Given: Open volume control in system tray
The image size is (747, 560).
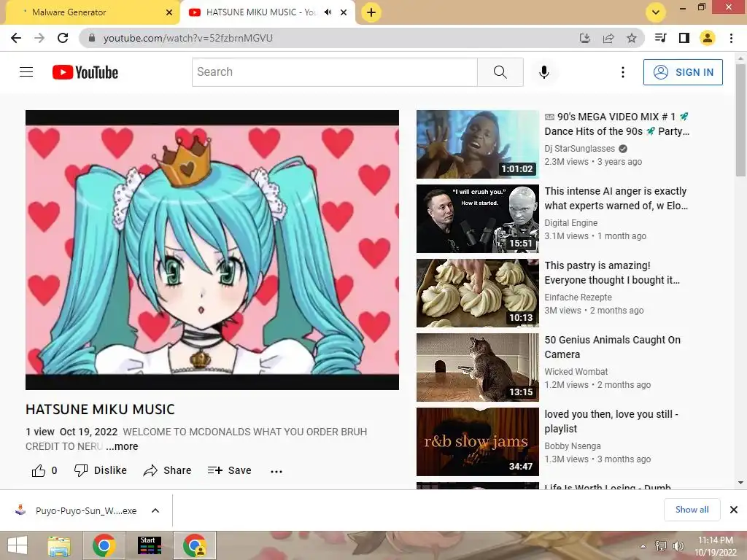Looking at the screenshot, I should click(x=678, y=546).
